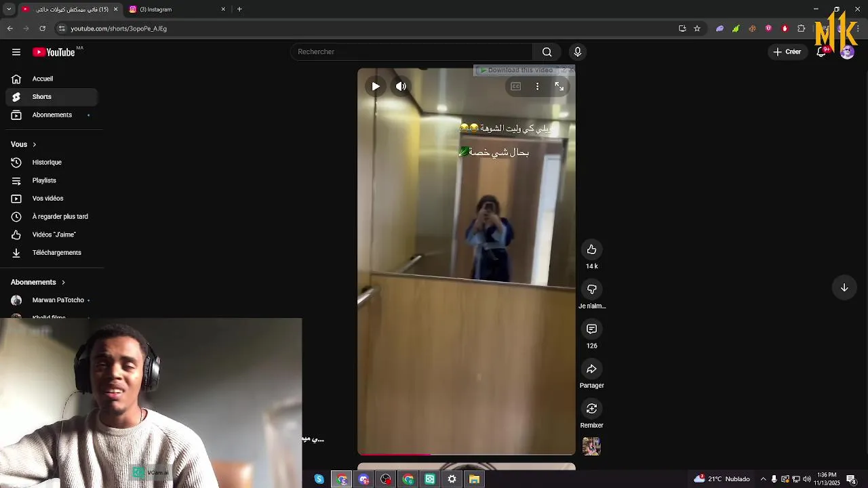This screenshot has width=868, height=488.
Task: Close the Download this video overlay
Action: click(x=571, y=70)
